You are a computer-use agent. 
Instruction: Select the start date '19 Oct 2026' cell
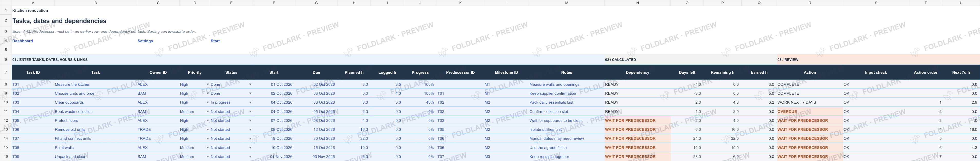coord(274,138)
